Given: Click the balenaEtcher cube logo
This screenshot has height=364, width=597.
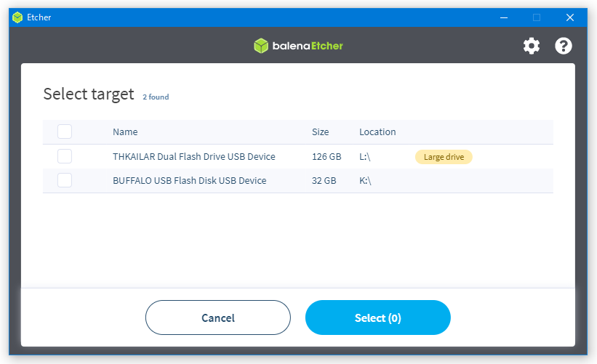Looking at the screenshot, I should pos(261,46).
